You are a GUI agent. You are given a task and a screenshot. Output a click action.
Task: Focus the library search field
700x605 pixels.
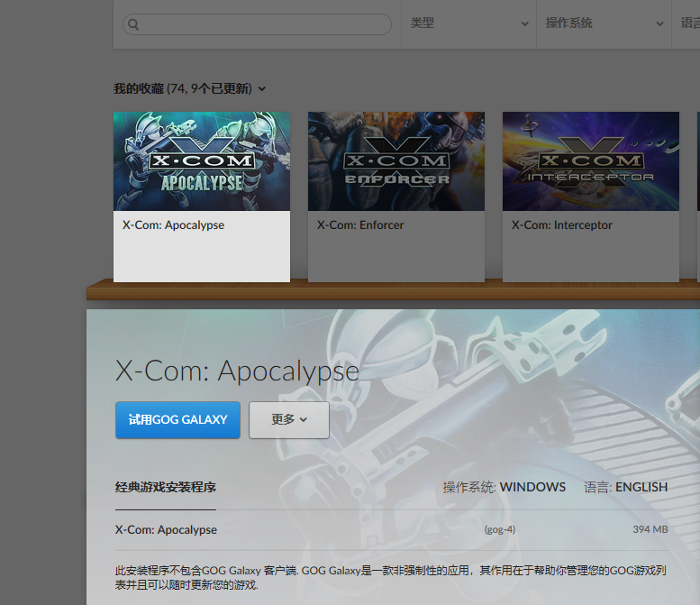[257, 24]
